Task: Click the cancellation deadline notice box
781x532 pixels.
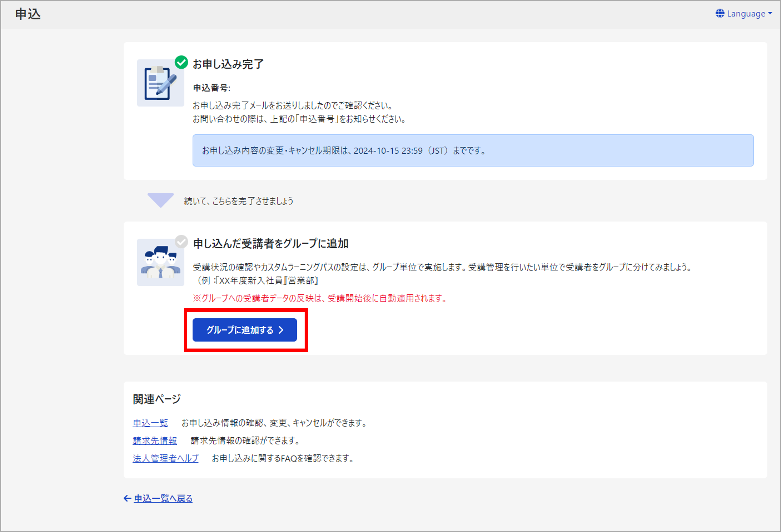Action: click(473, 150)
